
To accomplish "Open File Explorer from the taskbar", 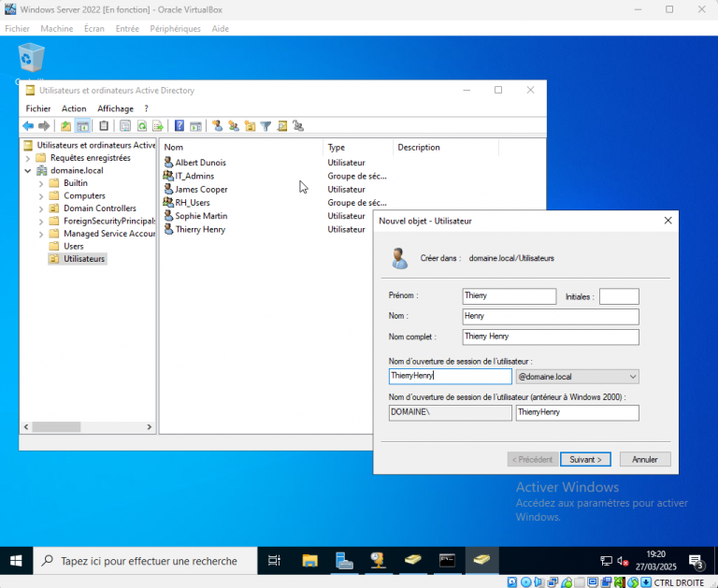I will 310,561.
